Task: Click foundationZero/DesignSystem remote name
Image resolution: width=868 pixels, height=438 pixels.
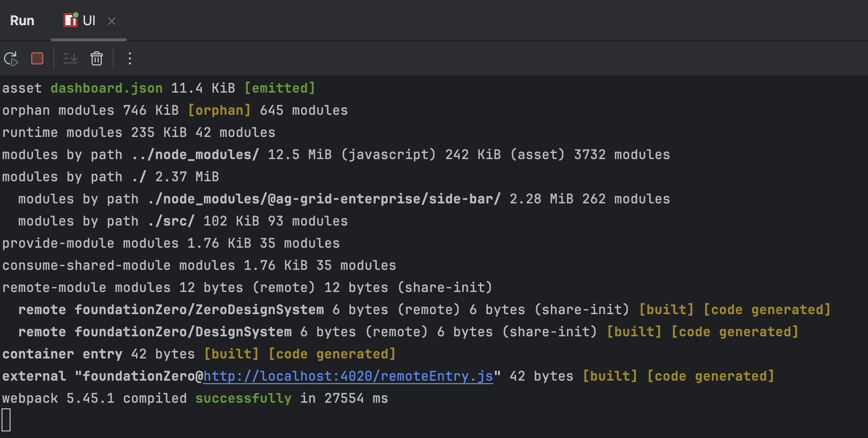Action: [183, 332]
